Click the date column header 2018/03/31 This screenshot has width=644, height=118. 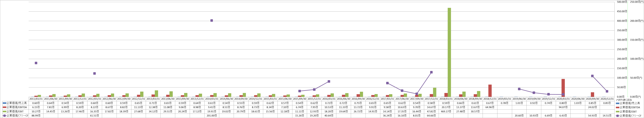coord(446,99)
